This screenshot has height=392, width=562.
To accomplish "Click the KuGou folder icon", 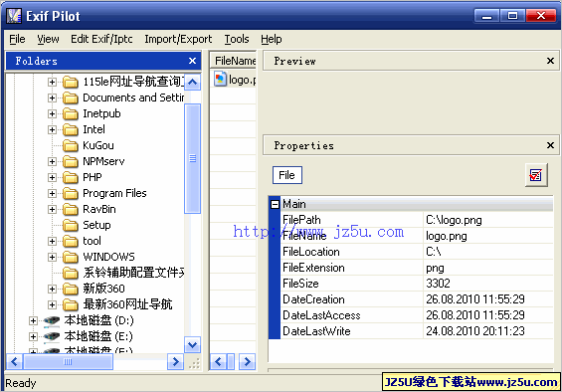I will [x=71, y=145].
